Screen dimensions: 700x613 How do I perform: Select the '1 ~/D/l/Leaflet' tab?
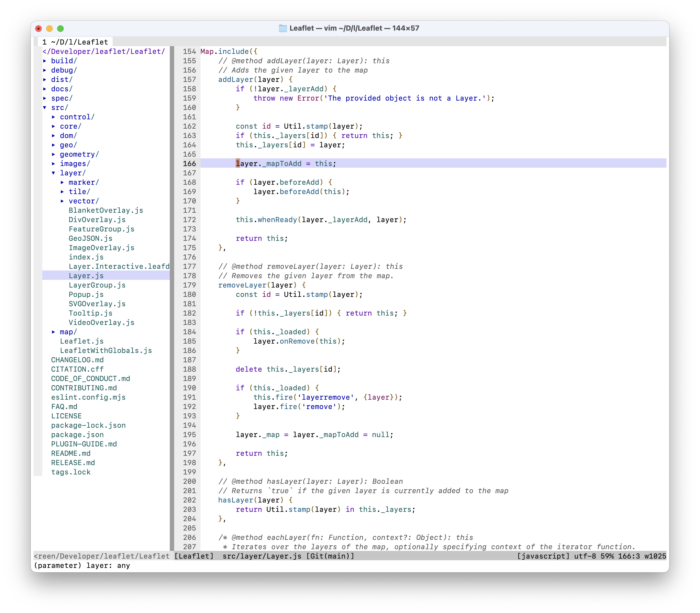tap(75, 42)
